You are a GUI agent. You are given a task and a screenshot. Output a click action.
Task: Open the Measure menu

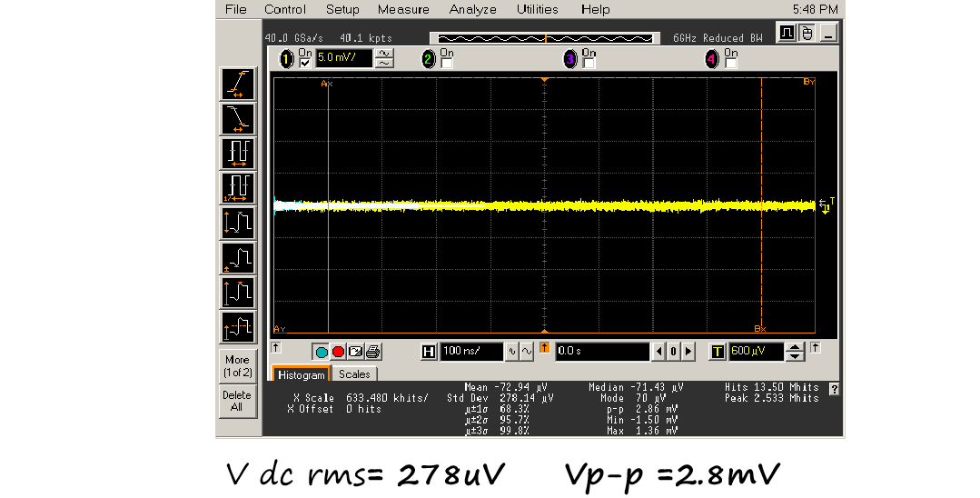pyautogui.click(x=403, y=9)
